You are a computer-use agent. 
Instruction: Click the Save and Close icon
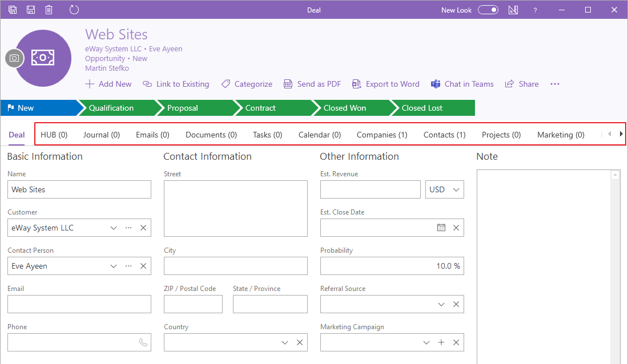pos(13,10)
